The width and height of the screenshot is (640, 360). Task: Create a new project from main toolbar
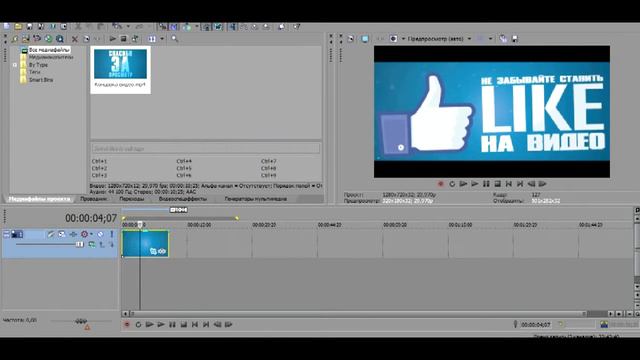tap(7, 27)
